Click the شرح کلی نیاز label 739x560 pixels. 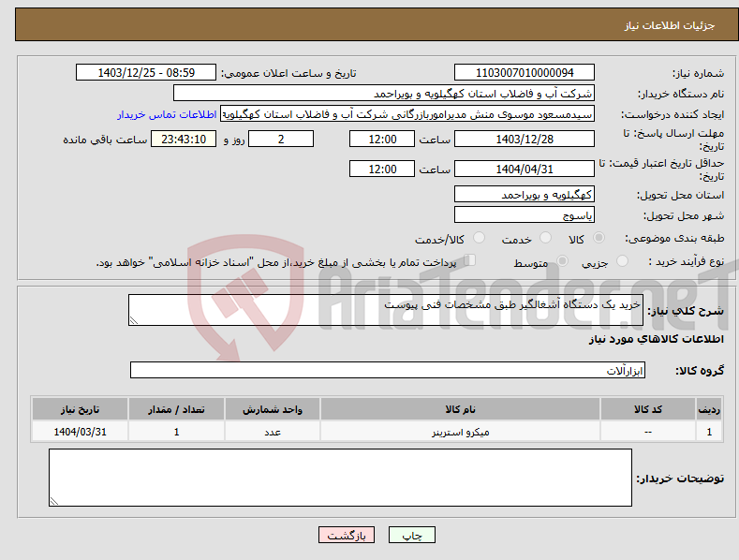(x=686, y=311)
